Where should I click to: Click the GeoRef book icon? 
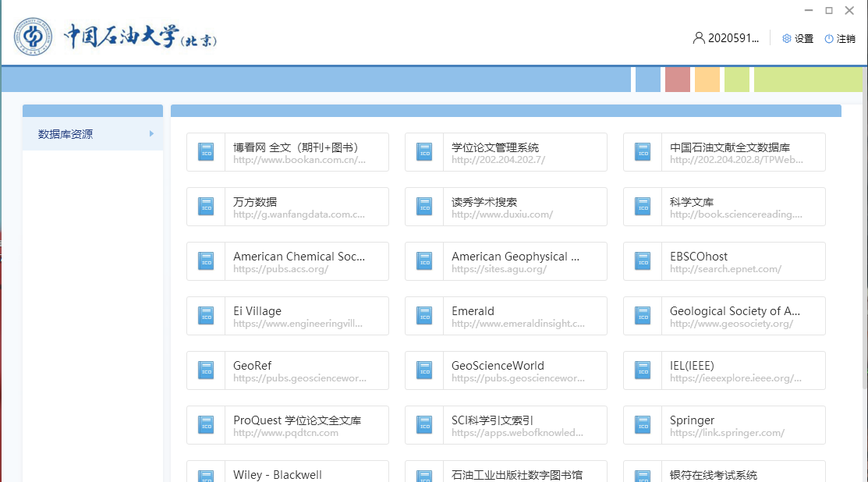coord(206,370)
